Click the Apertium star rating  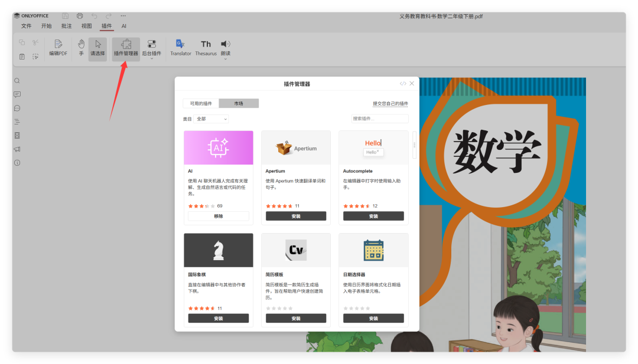click(x=279, y=206)
